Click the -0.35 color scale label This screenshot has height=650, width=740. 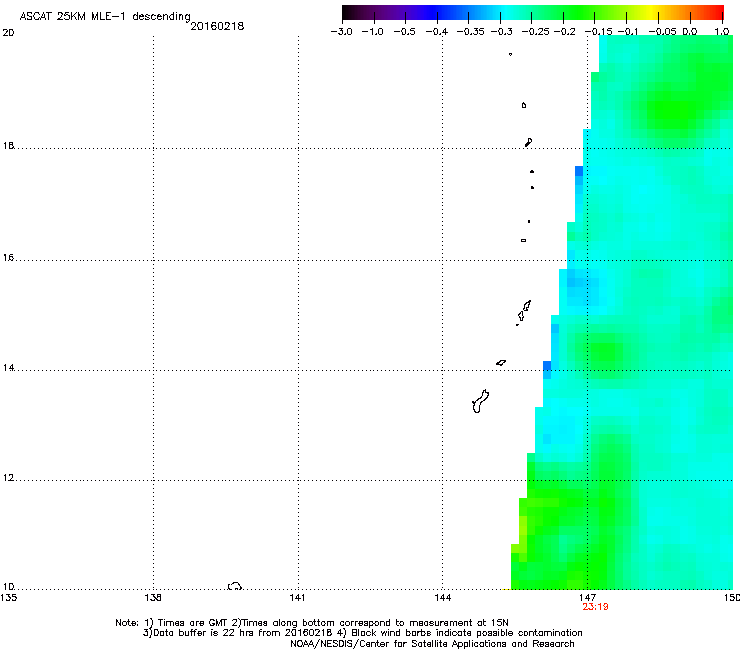click(471, 32)
